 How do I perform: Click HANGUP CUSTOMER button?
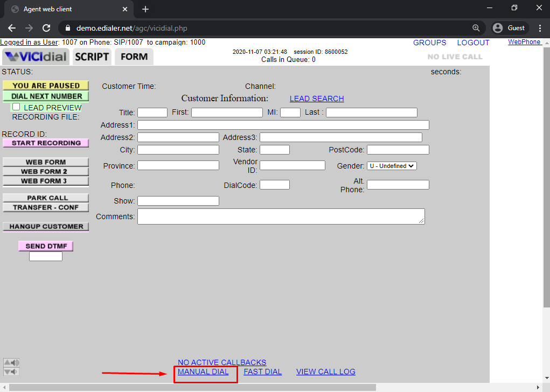pos(46,227)
